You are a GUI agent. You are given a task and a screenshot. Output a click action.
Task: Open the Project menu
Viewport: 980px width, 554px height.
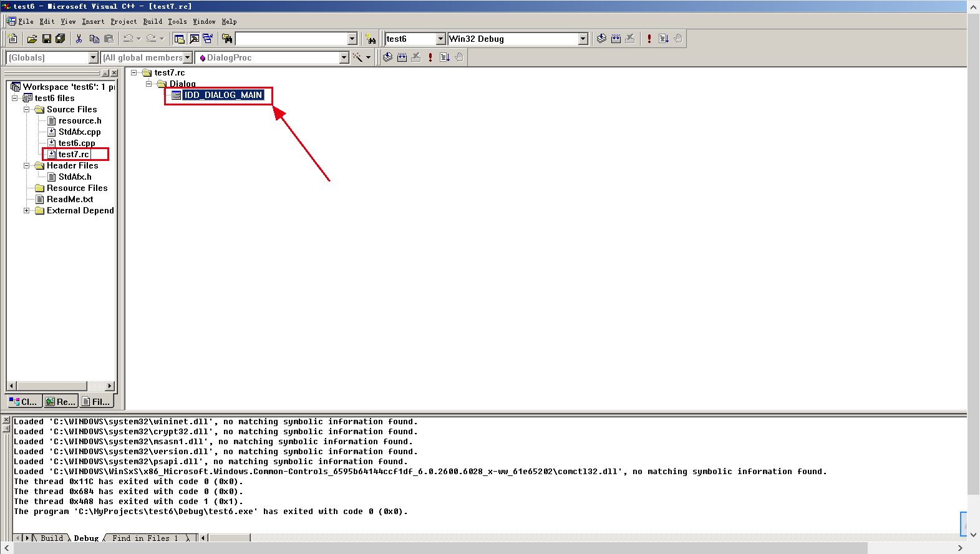(x=124, y=21)
